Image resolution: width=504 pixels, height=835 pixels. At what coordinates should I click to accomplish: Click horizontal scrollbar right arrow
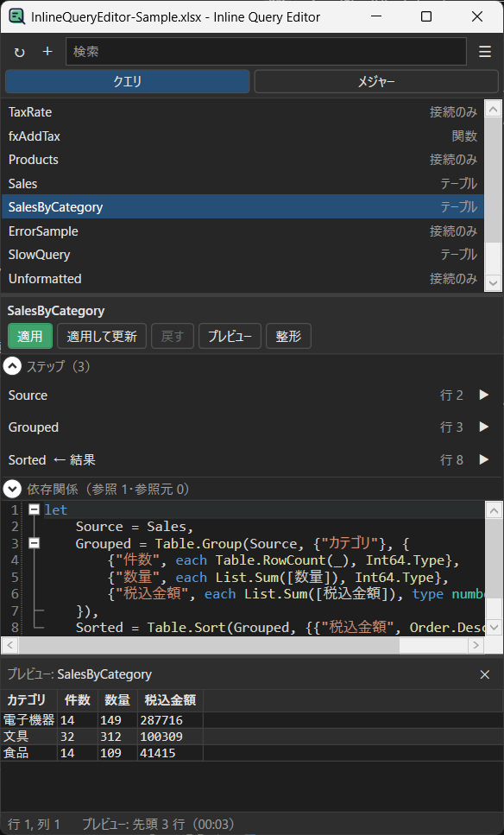[476, 645]
